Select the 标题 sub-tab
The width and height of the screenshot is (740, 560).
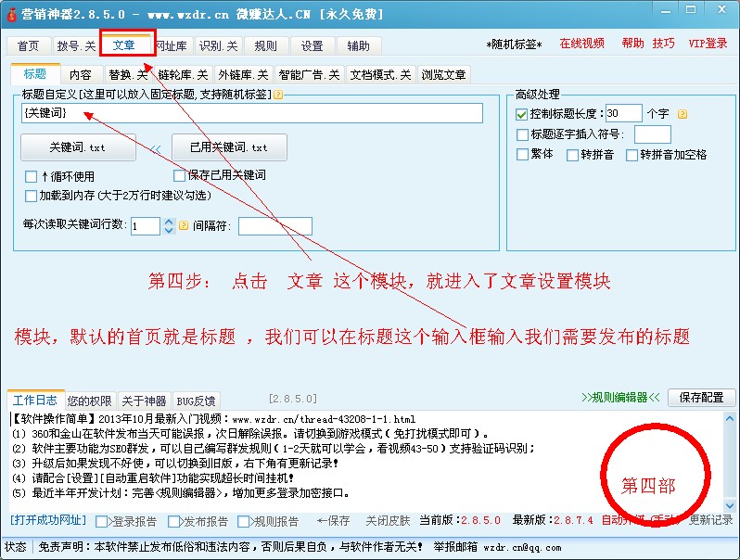(x=35, y=73)
